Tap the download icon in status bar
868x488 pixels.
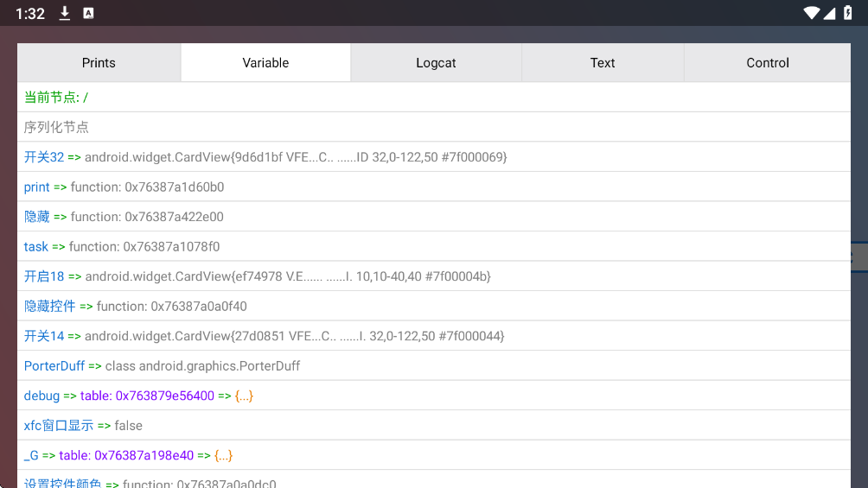click(65, 13)
